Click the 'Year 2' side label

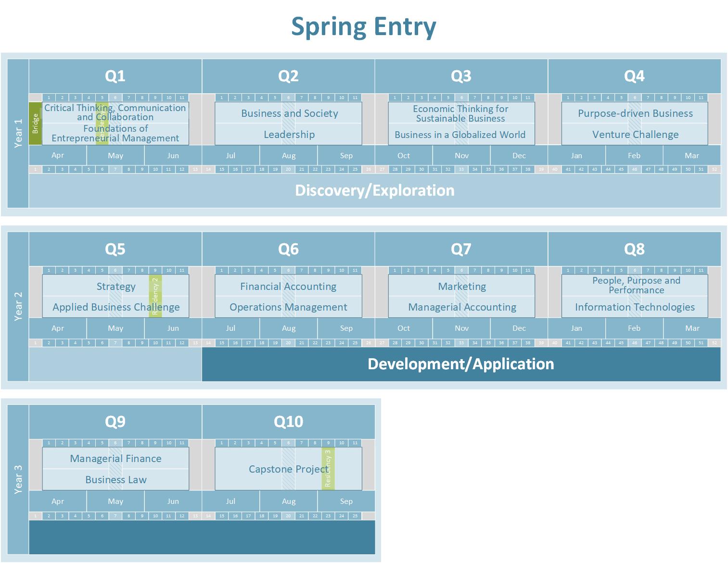[18, 307]
